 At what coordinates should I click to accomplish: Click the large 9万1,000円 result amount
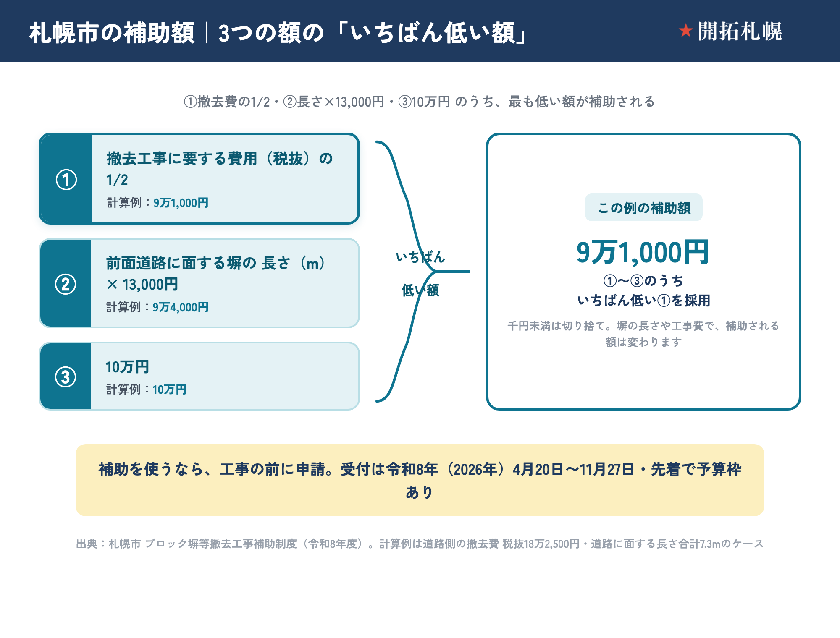coord(643,252)
